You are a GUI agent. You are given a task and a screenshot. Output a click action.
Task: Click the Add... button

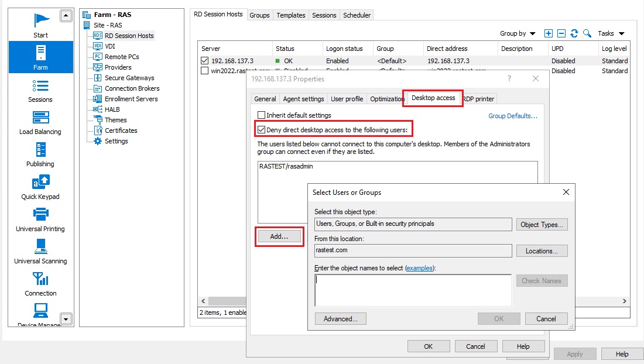coord(279,236)
